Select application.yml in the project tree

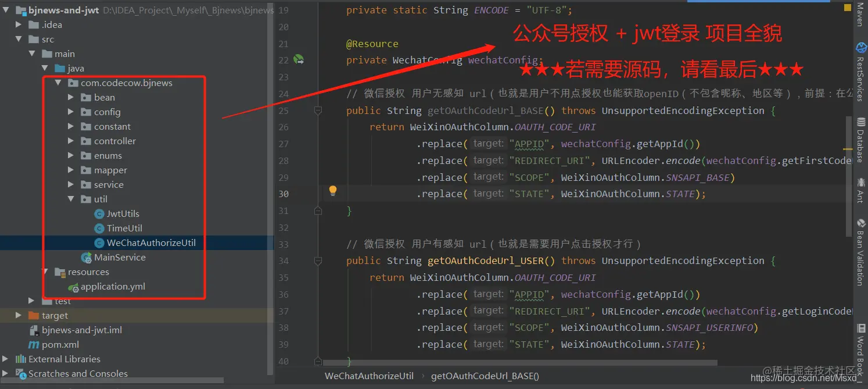113,287
